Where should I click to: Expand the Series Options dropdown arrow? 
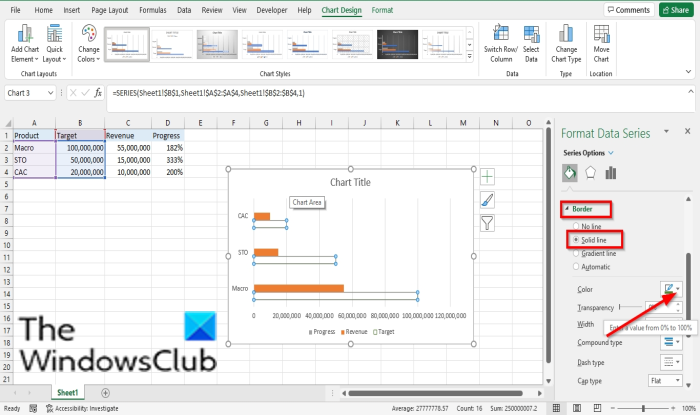point(611,153)
